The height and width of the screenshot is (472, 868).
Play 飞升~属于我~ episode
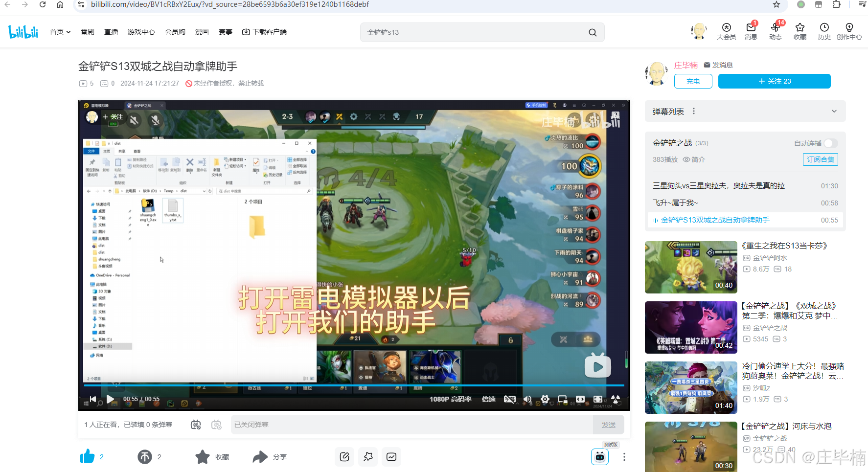tap(745, 203)
